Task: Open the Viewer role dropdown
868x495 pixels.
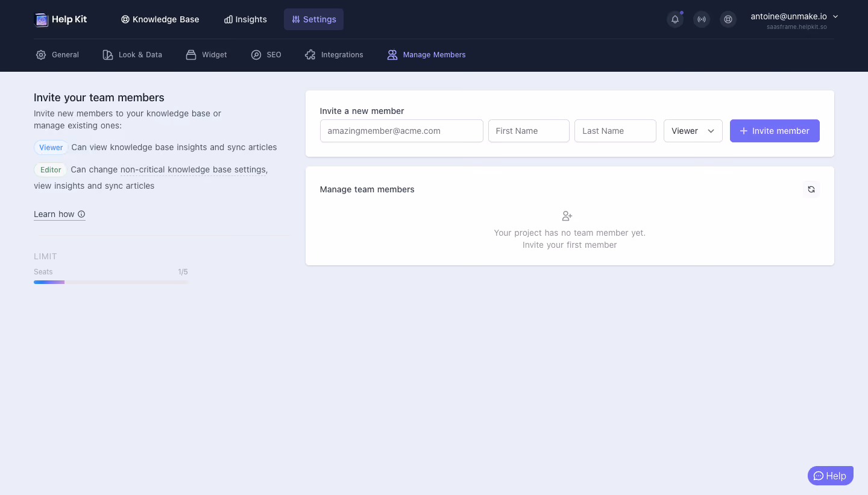Action: tap(693, 131)
